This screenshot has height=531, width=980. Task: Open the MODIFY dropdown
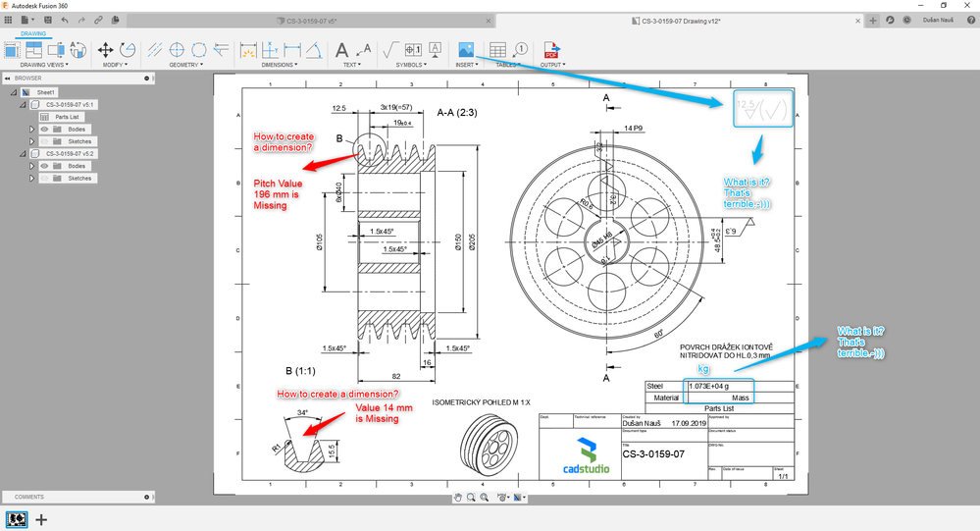click(115, 65)
